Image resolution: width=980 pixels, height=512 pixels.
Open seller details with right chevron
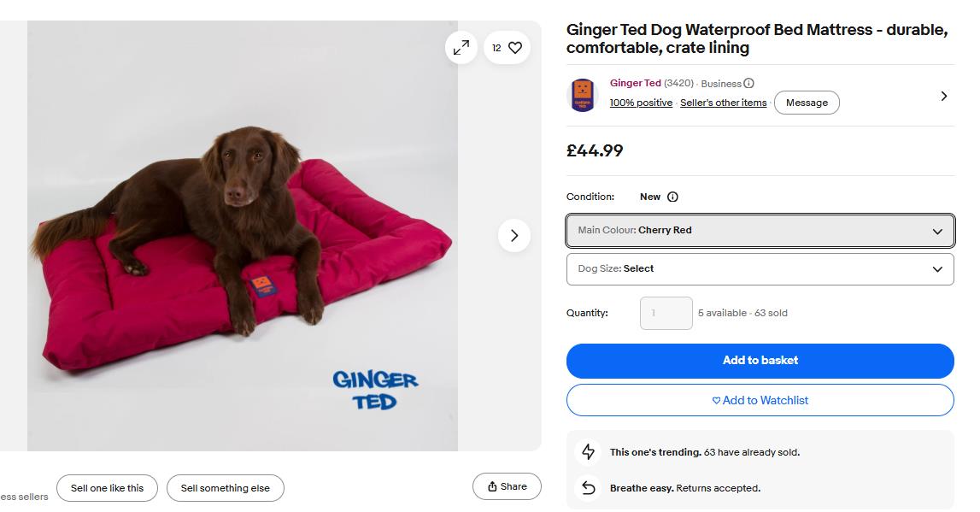944,97
